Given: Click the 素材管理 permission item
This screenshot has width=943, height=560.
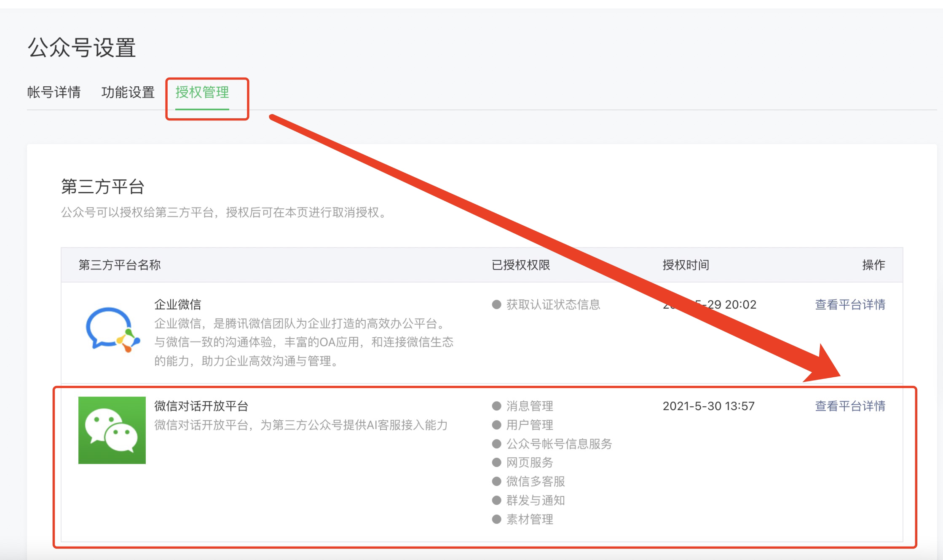Looking at the screenshot, I should click(x=529, y=519).
